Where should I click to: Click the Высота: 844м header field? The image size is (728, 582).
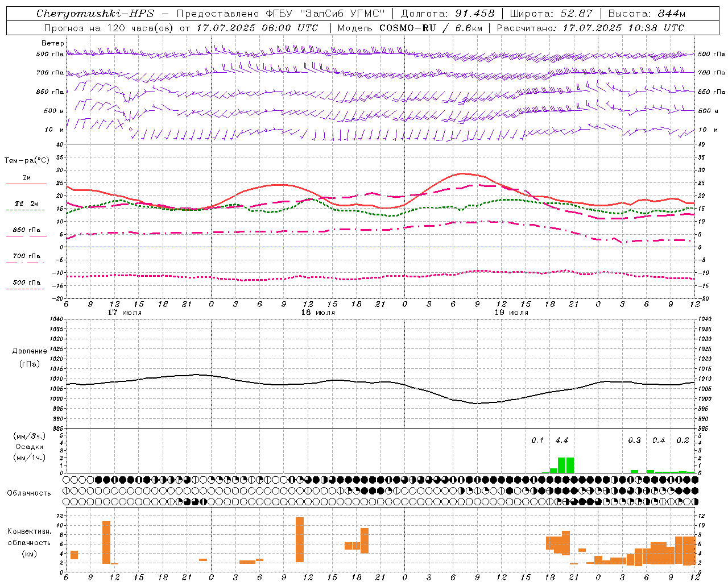coord(647,14)
